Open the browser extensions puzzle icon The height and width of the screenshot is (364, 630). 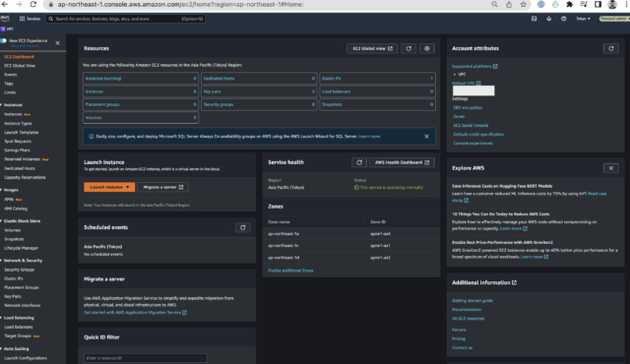(x=569, y=4)
